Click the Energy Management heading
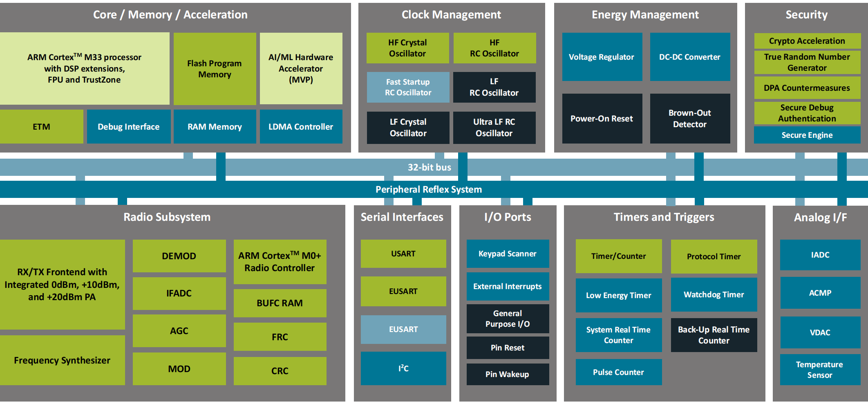 pos(645,15)
